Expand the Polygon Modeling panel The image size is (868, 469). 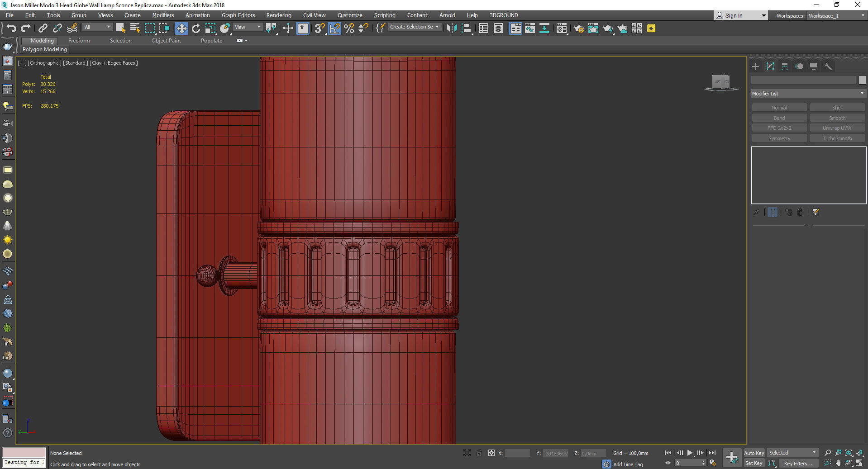point(45,49)
